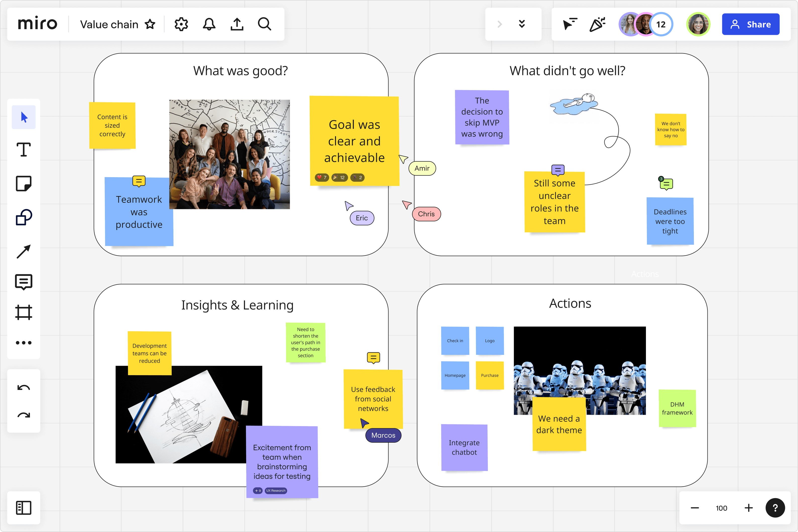The width and height of the screenshot is (798, 532).
Task: Expand more tools with three dots
Action: (x=23, y=343)
